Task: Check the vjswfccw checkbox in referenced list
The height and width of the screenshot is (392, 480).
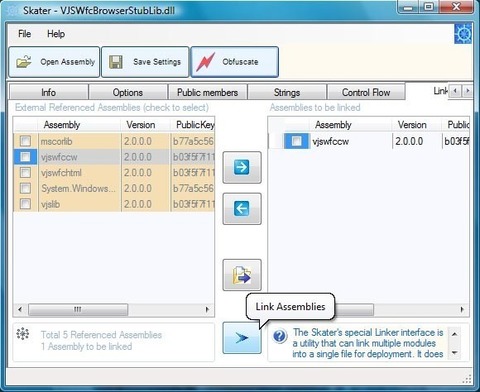Action: pyautogui.click(x=25, y=157)
